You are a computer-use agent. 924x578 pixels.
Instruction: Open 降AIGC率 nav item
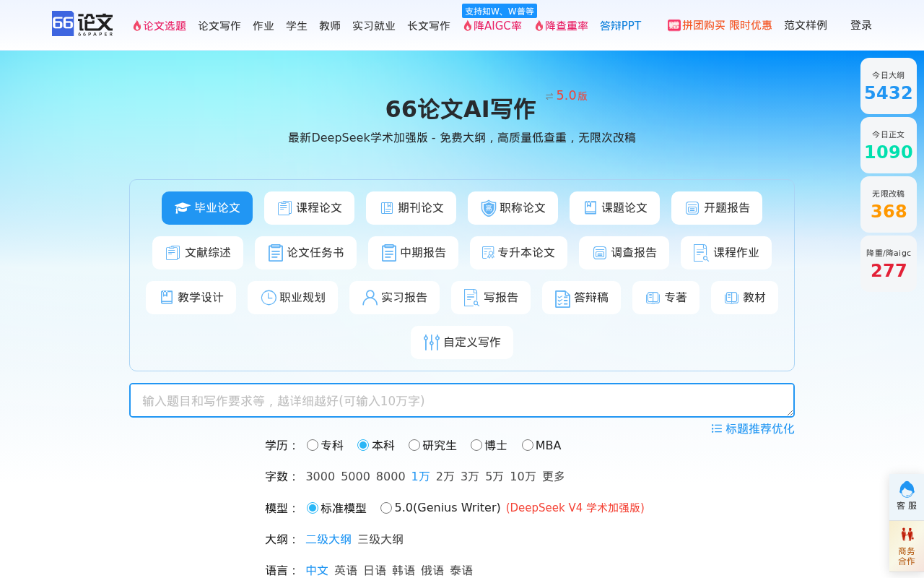pyautogui.click(x=492, y=25)
